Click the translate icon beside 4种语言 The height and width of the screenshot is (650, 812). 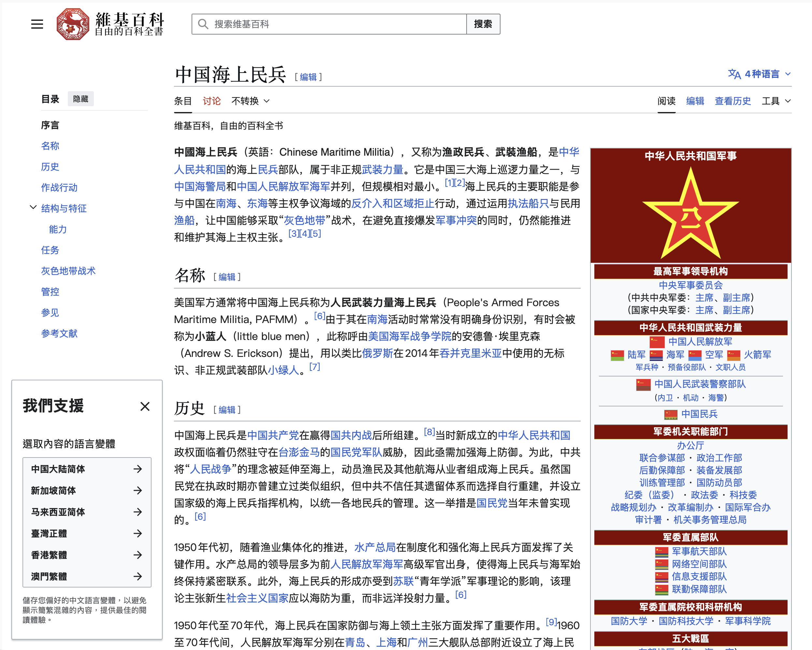point(734,74)
